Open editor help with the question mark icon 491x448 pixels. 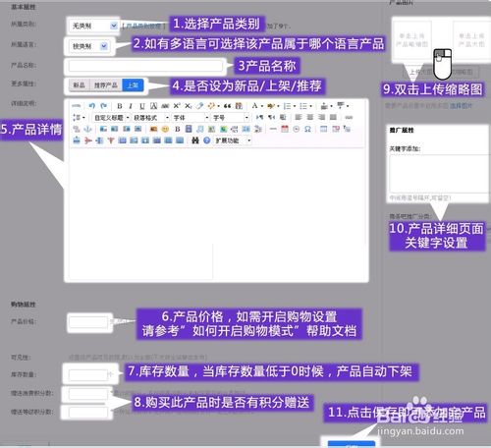coord(206,140)
